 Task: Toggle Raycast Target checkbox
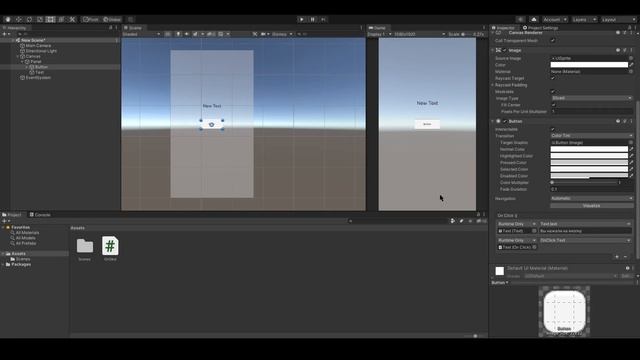553,78
